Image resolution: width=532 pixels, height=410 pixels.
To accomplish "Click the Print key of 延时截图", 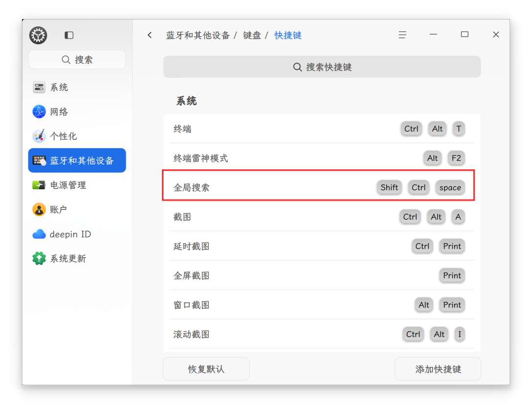I will [452, 246].
